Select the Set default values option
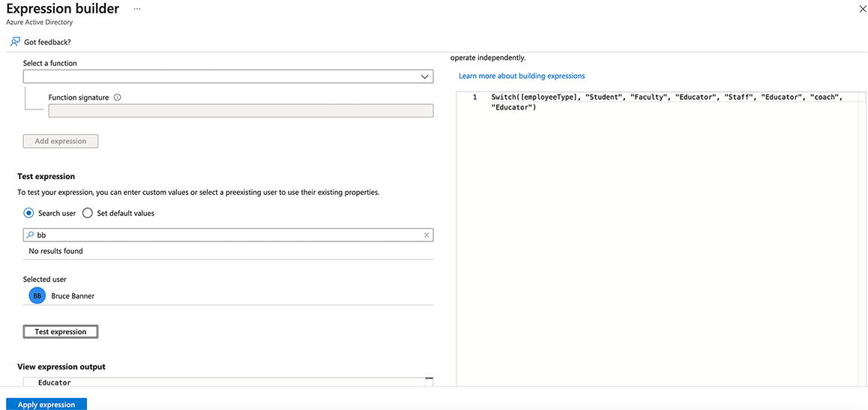868x410 pixels. point(88,213)
